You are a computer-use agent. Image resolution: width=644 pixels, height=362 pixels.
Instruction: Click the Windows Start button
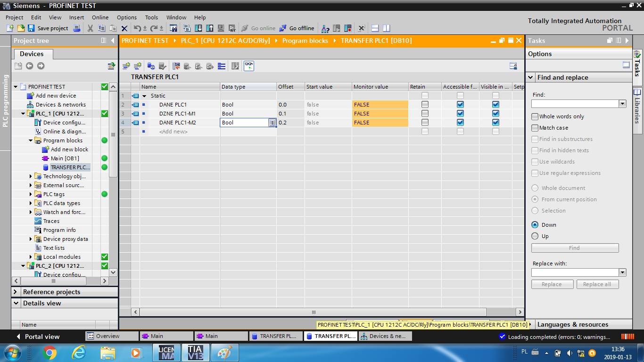tap(12, 352)
